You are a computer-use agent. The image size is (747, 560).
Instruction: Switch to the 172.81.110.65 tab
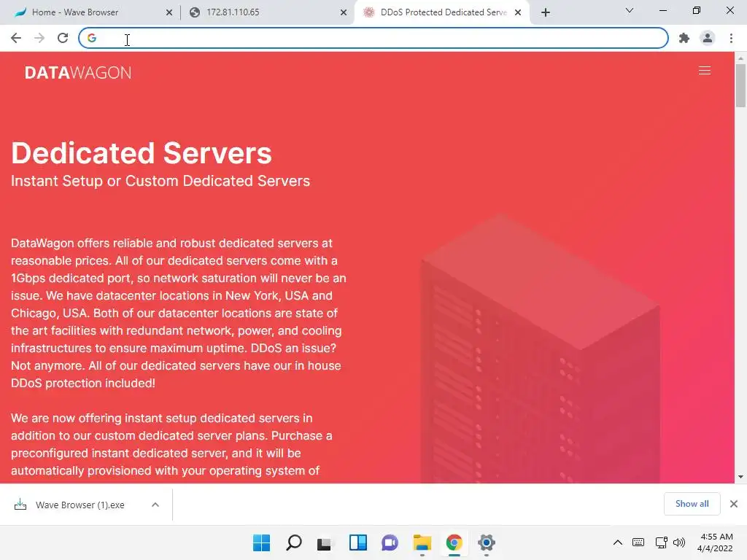point(267,12)
